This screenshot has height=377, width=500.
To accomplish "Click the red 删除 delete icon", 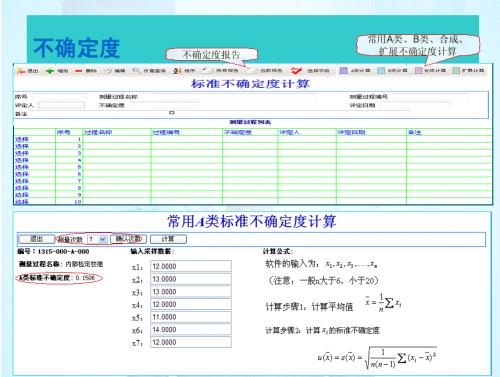I will point(79,71).
